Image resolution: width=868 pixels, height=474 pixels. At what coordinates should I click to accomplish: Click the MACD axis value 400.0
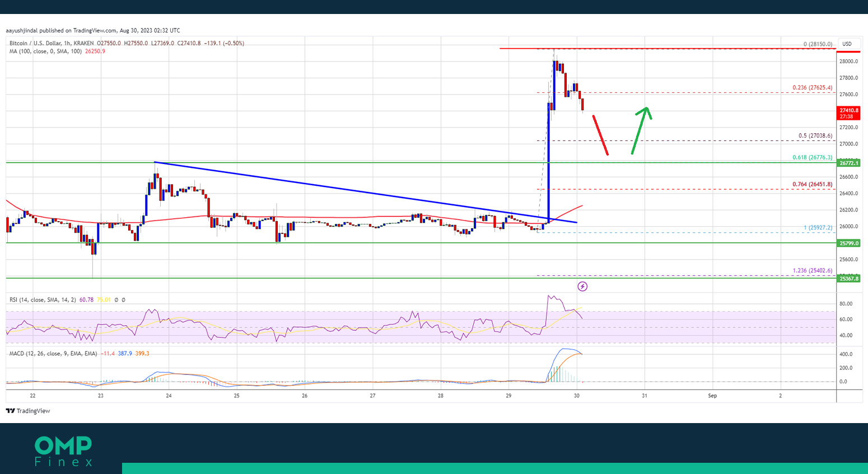pyautogui.click(x=846, y=354)
